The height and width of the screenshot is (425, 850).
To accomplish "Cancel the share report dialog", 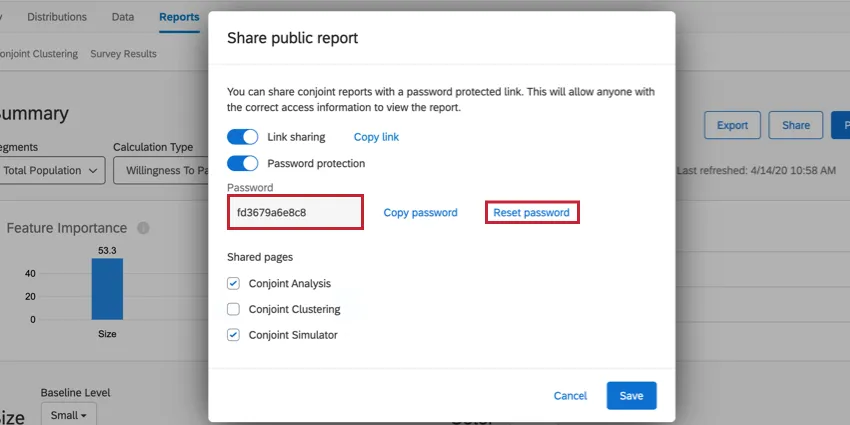I will (x=570, y=396).
